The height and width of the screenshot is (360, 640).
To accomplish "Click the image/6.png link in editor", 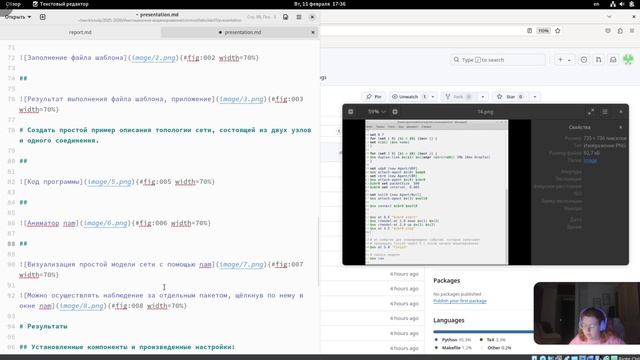I will [x=106, y=223].
